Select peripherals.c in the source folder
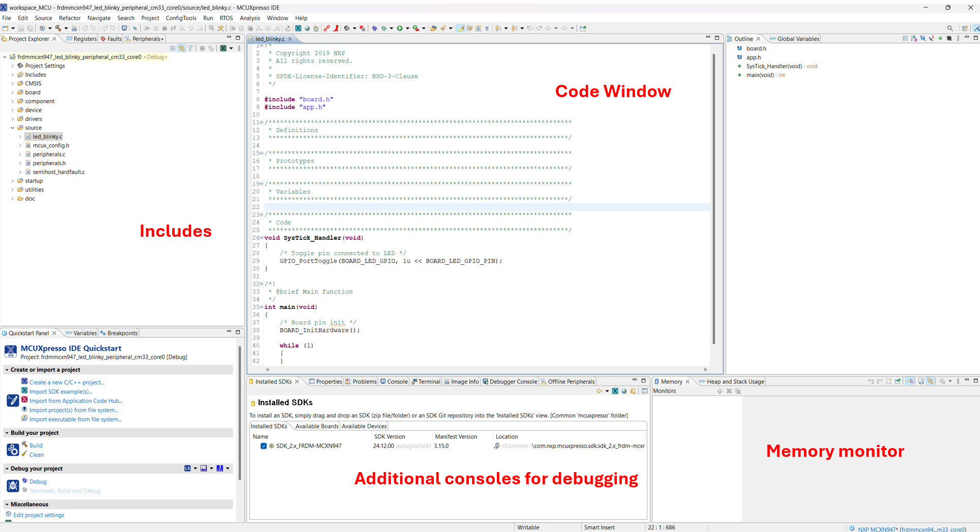This screenshot has width=980, height=532. click(x=49, y=154)
